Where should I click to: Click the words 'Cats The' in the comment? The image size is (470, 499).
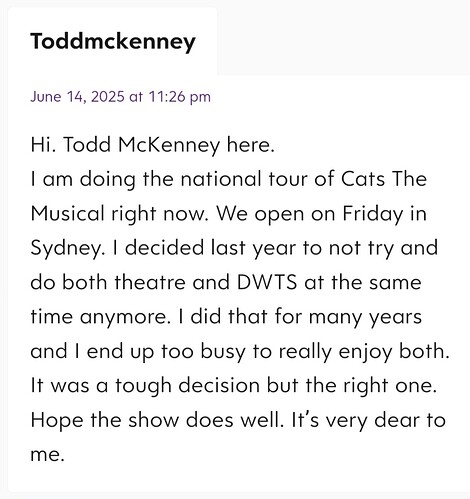384,179
